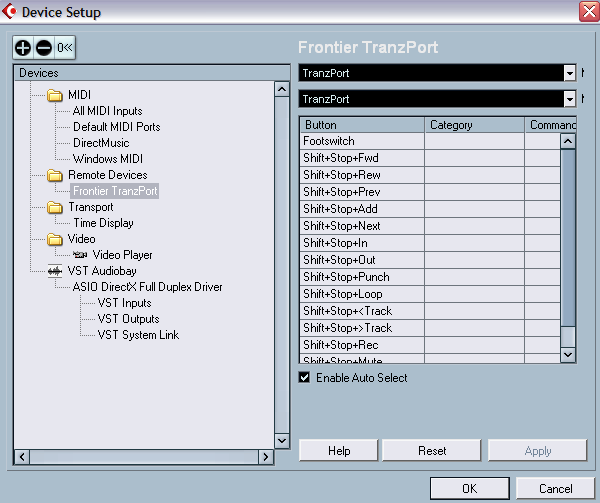Click the Cancel button

click(556, 488)
